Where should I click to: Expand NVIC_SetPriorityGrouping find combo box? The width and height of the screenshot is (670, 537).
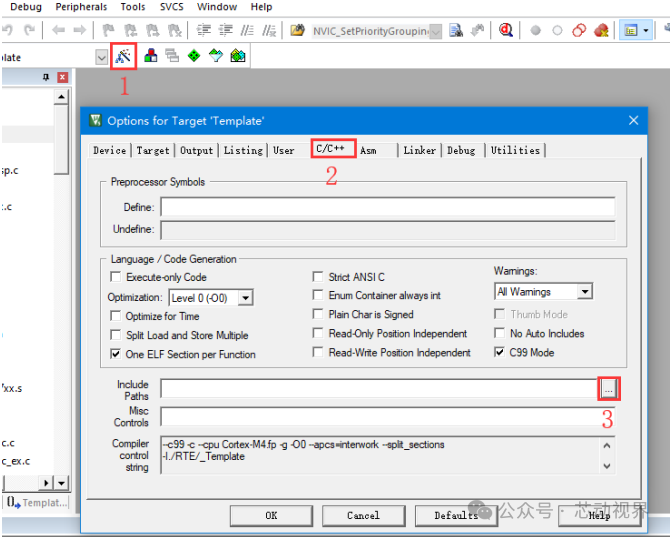[x=435, y=31]
